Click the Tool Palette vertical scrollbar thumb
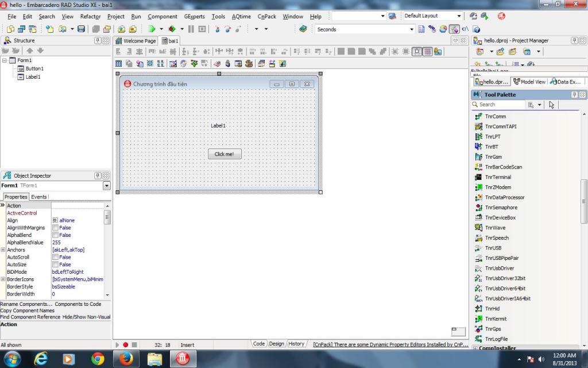Screen dimensions: 588x368 coord(583,201)
